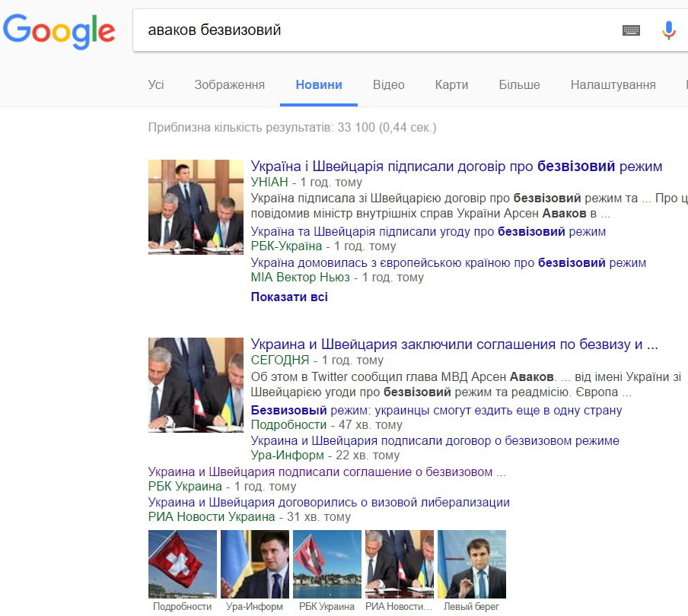
Task: Click the Google logo
Action: click(x=59, y=30)
